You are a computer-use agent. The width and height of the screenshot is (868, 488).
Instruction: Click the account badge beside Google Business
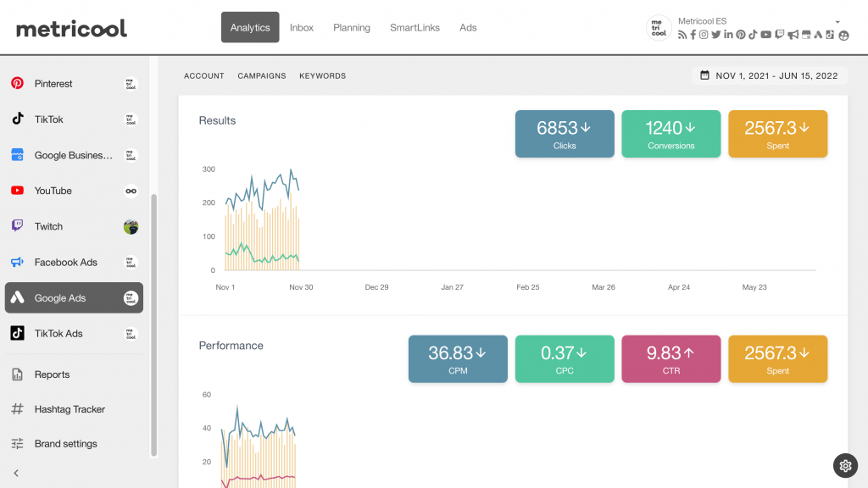pos(131,156)
